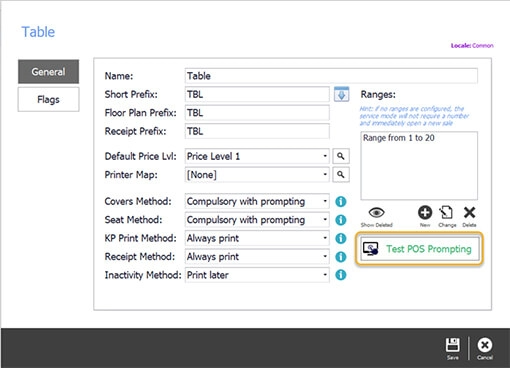Switch to the Flags tab
The height and width of the screenshot is (368, 510).
pos(48,99)
